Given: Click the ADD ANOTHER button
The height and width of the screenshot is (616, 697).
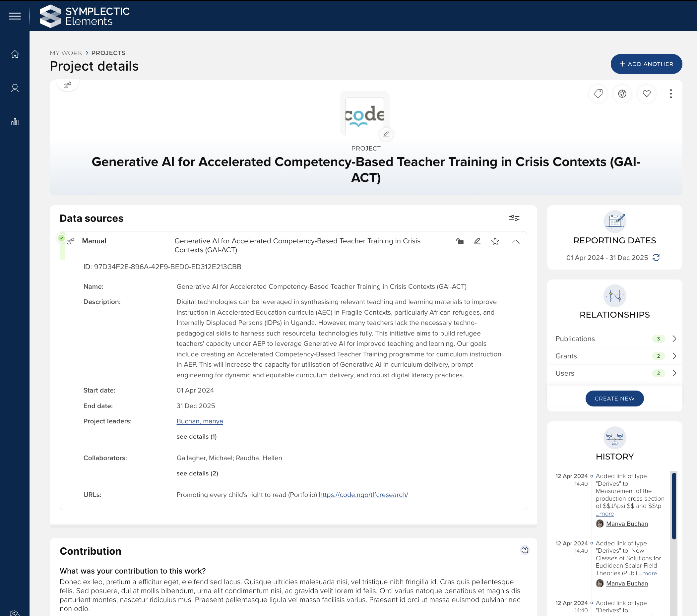Looking at the screenshot, I should 646,64.
